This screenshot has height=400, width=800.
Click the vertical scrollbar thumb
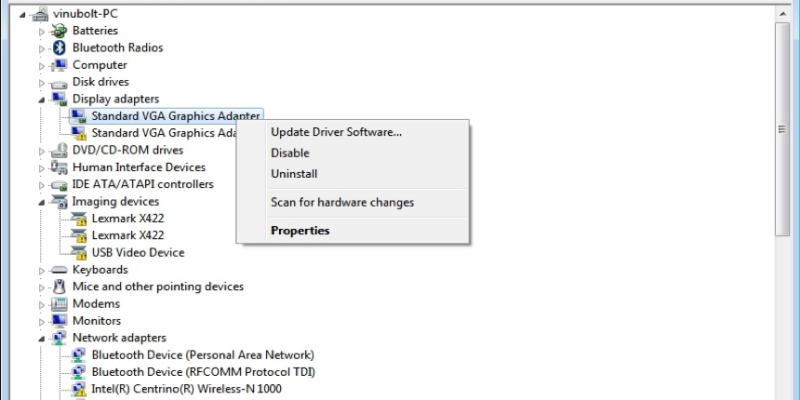[x=783, y=129]
